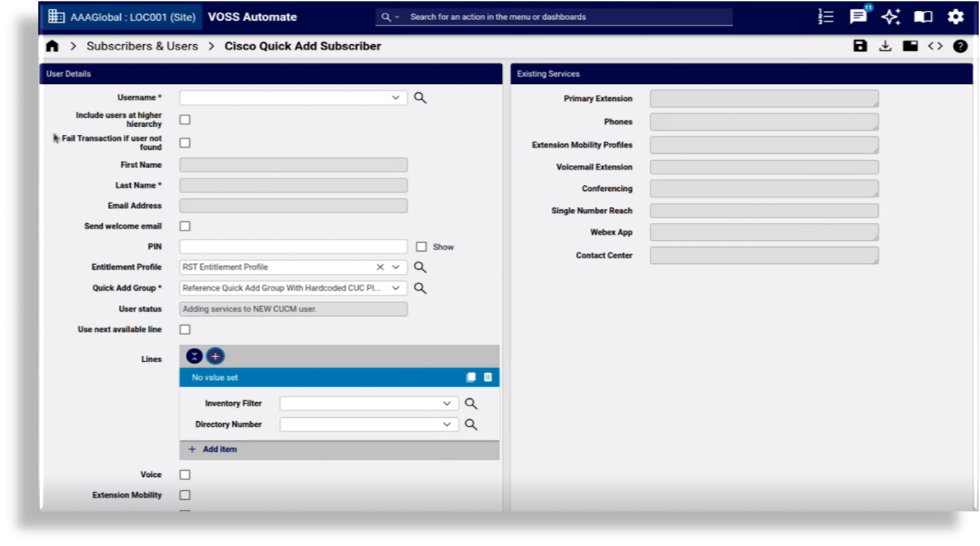Click the Save disk icon
980x546 pixels.
tap(860, 46)
